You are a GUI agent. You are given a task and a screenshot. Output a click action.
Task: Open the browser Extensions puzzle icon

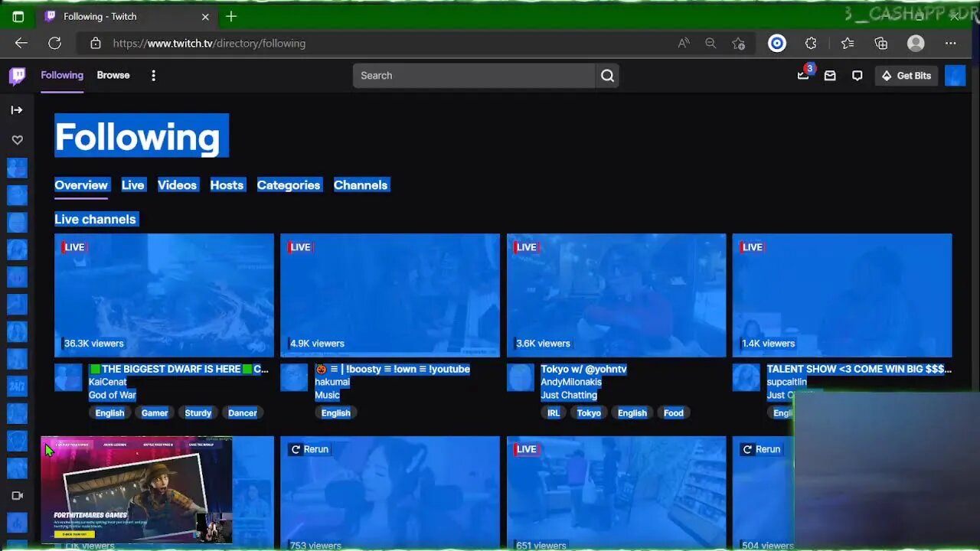point(811,44)
